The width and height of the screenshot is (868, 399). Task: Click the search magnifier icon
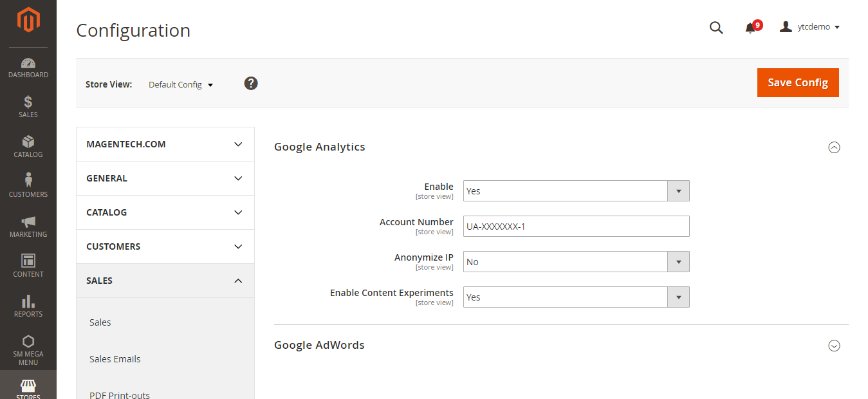(716, 27)
